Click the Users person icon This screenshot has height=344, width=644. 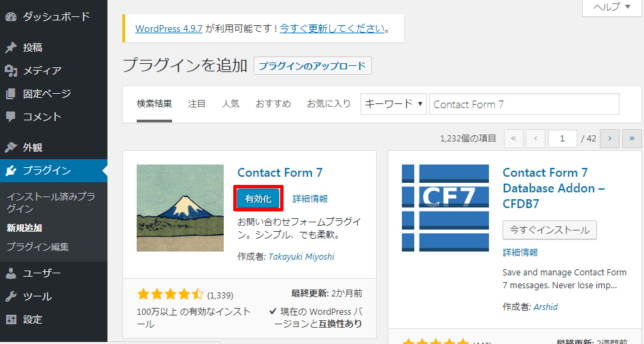tap(11, 273)
